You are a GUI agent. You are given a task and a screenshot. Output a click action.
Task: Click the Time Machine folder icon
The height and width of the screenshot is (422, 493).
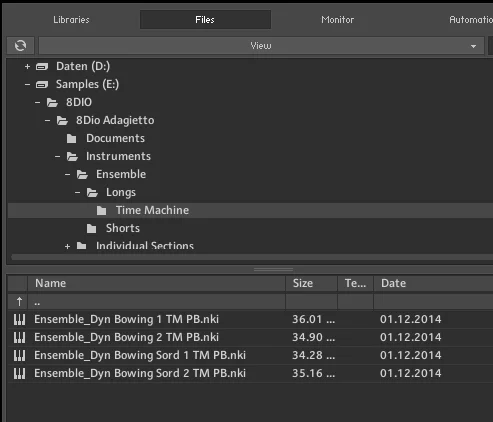pyautogui.click(x=101, y=211)
